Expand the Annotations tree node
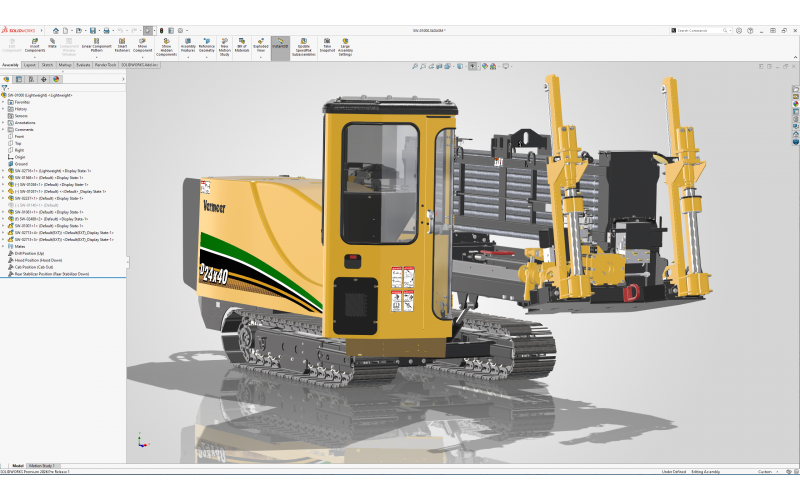 pos(3,122)
